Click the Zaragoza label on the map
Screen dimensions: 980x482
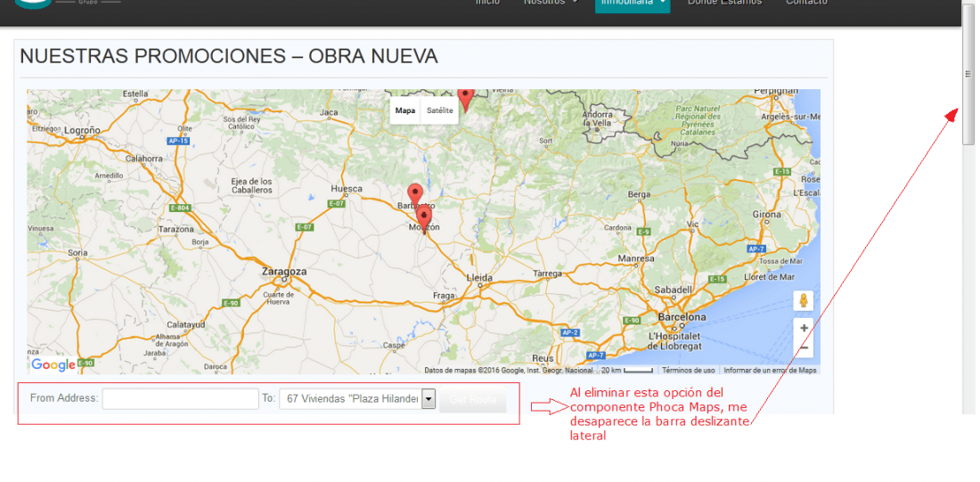284,272
